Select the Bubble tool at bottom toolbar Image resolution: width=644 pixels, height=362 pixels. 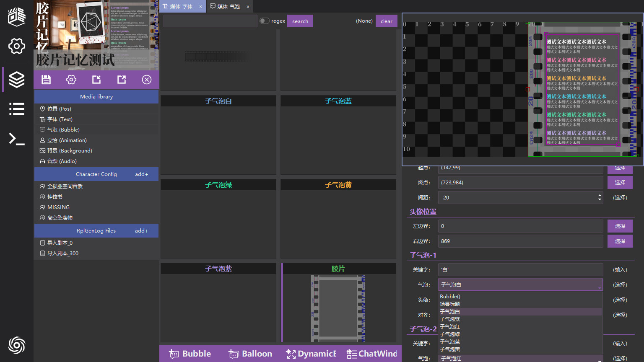click(x=191, y=354)
